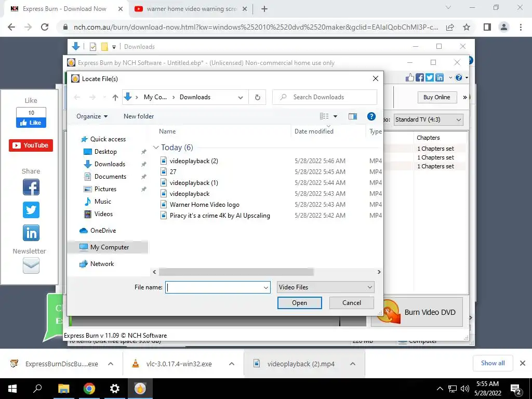Viewport: 532px width, 399px height.
Task: Click the Newsletter envelope icon
Action: (31, 265)
